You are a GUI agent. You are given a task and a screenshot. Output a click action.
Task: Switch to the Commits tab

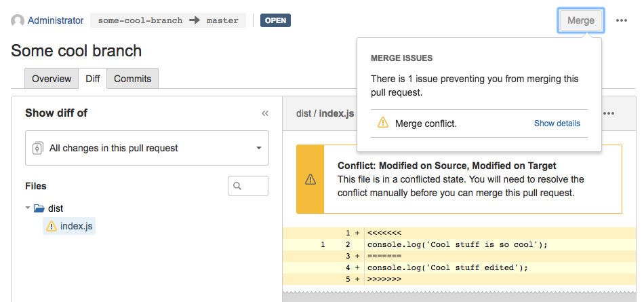pyautogui.click(x=133, y=79)
